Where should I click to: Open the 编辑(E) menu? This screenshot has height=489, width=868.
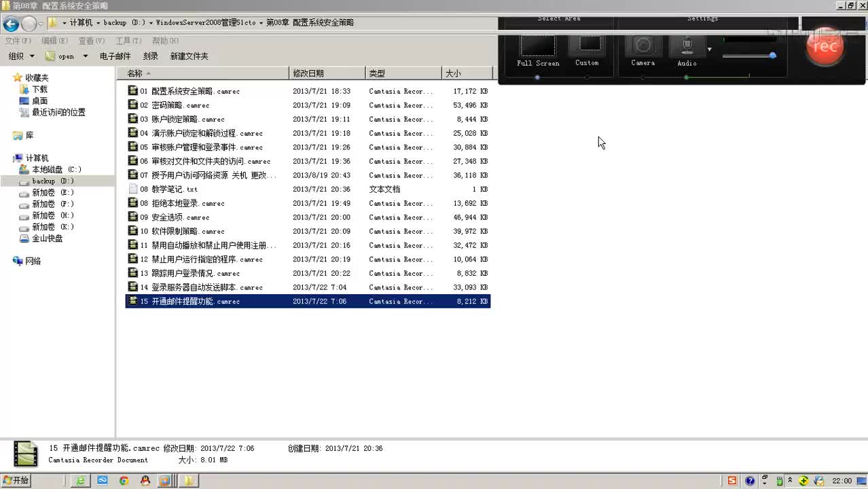tap(55, 41)
